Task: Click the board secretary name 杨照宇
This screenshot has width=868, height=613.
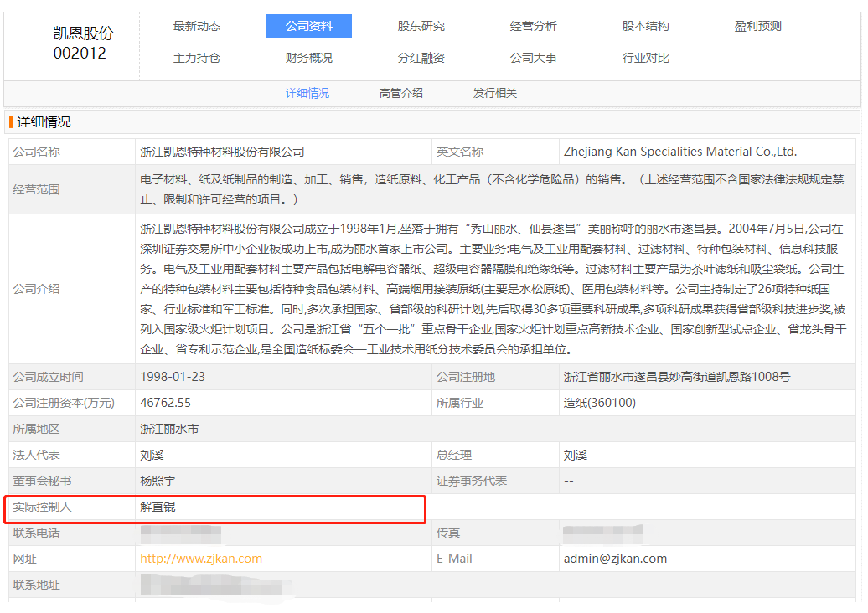Action: (158, 481)
